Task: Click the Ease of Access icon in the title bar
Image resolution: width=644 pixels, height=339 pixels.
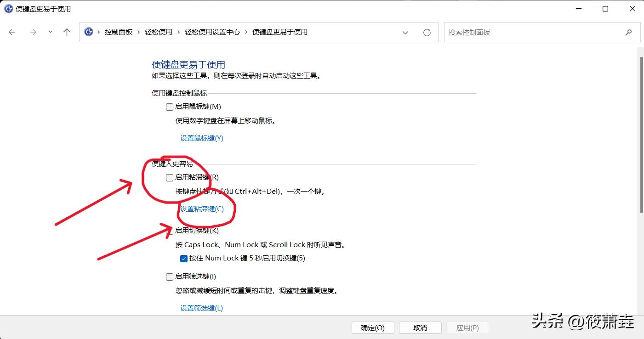Action: tap(8, 8)
